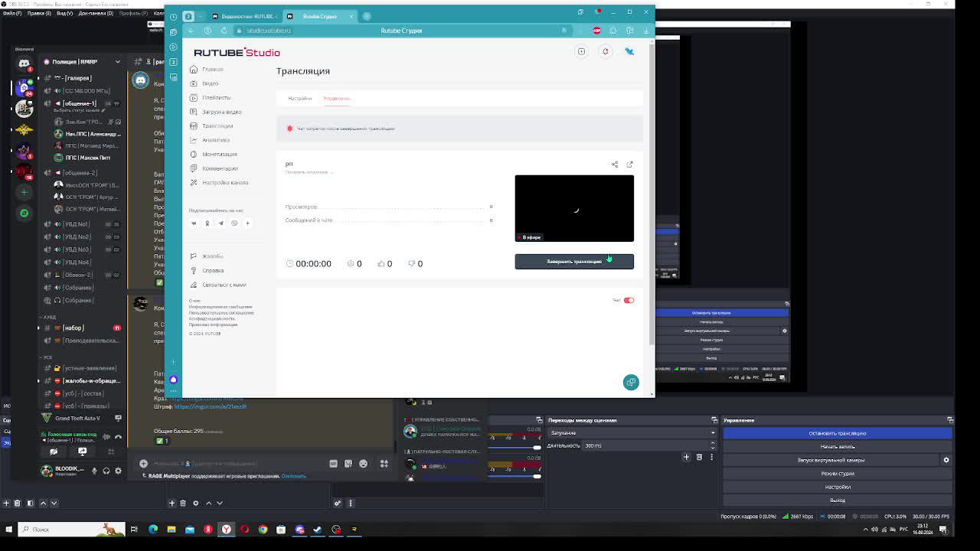
Task: Open Steam from the taskbar
Action: (x=318, y=529)
